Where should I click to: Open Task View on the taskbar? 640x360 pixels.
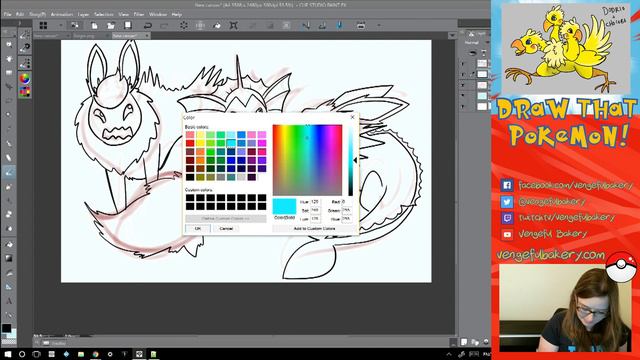pos(37,354)
